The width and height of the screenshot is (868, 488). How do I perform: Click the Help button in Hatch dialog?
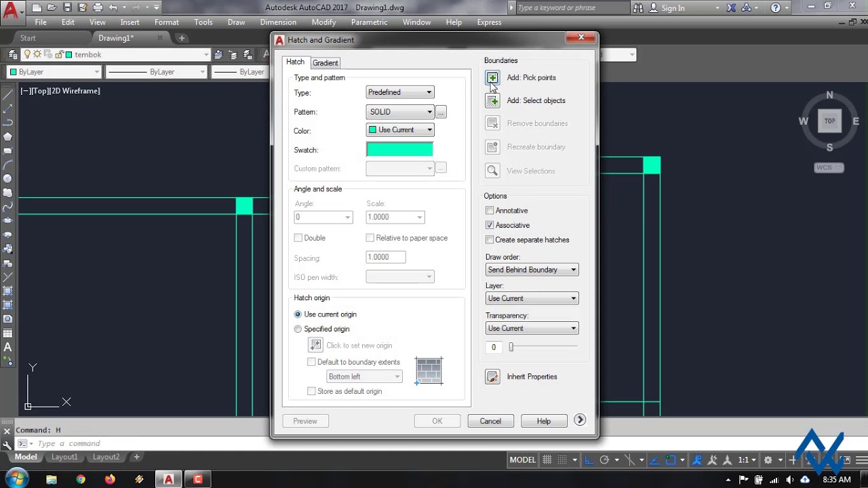click(544, 422)
